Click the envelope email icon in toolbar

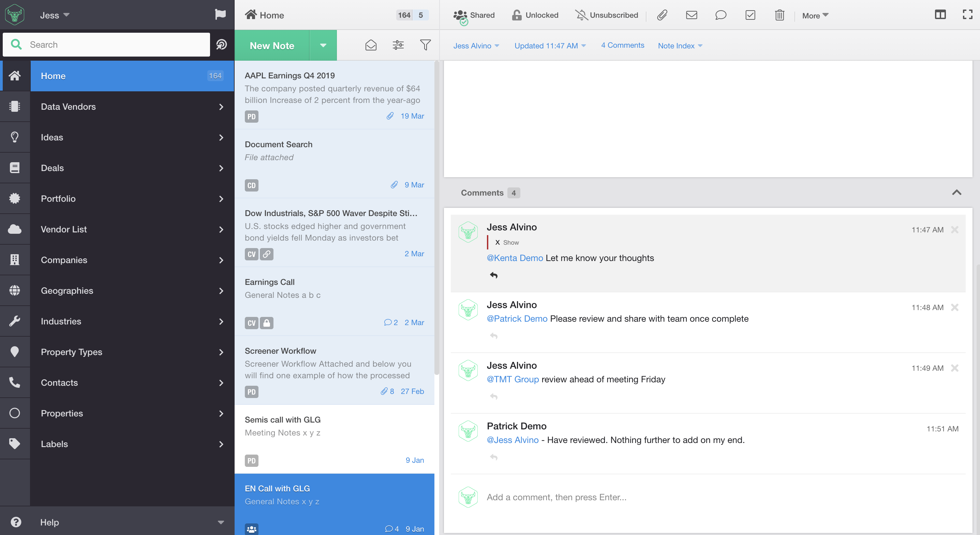691,15
